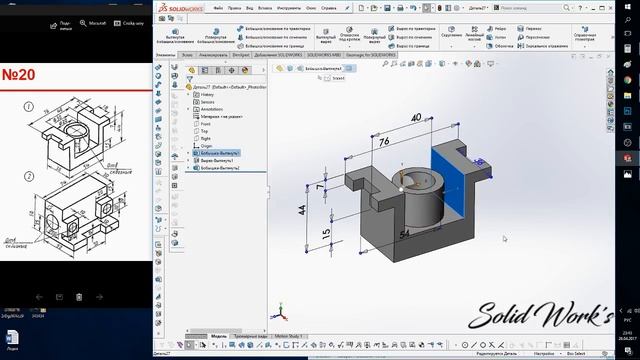Open the Настройка dropdown in the status bar
The height and width of the screenshot is (360, 640).
click(560, 354)
